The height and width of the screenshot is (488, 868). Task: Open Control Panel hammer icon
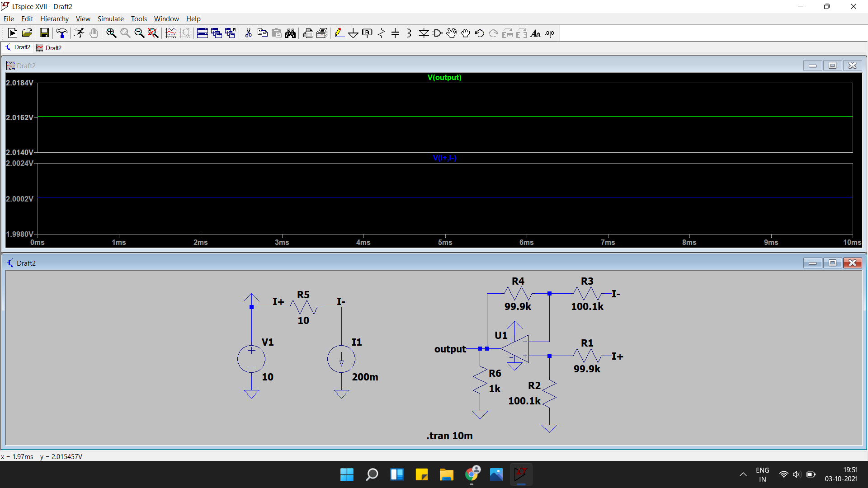(61, 33)
